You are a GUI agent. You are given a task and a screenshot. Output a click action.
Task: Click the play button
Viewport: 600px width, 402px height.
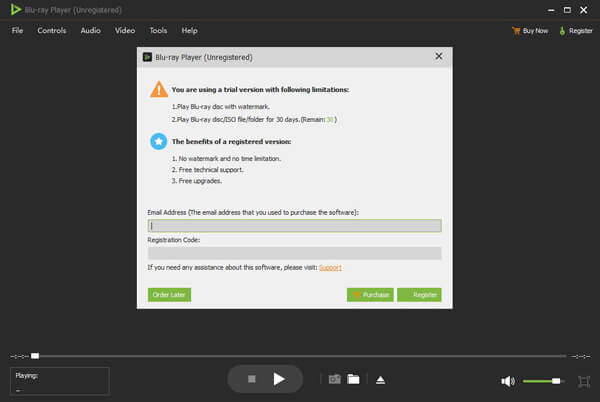[x=279, y=379]
